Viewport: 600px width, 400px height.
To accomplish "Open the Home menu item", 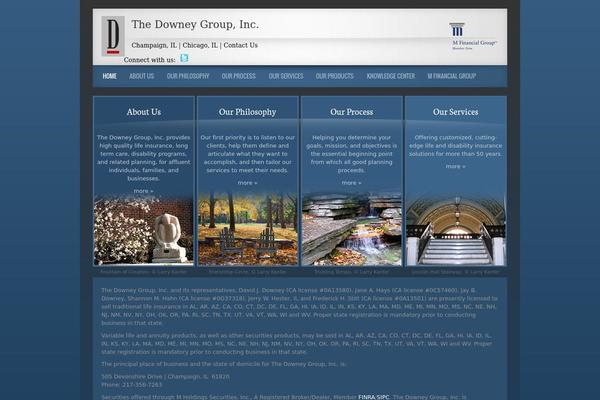I will click(x=109, y=76).
